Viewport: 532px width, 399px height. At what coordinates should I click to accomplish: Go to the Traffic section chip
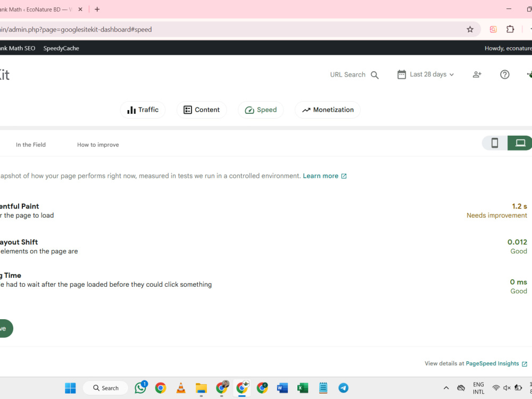click(x=143, y=110)
